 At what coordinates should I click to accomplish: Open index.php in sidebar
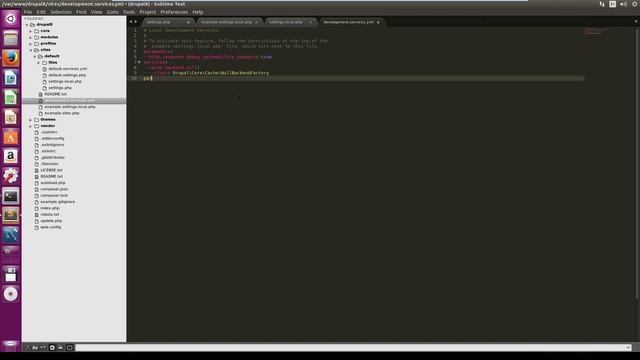click(50, 208)
